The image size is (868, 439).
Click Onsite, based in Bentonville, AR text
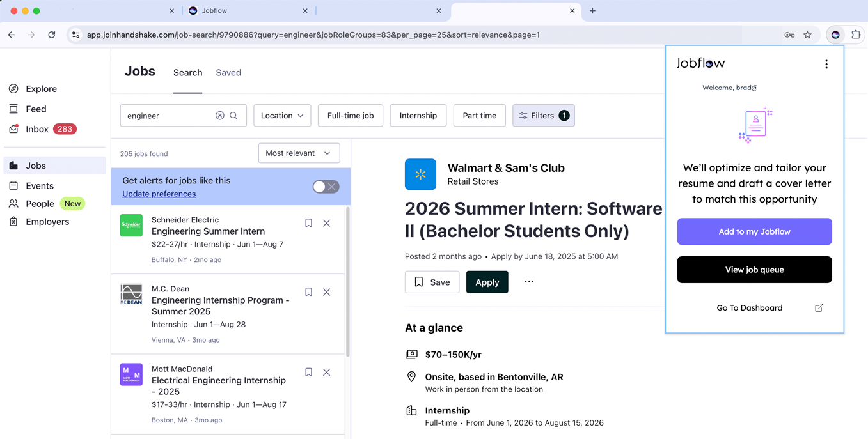click(494, 377)
